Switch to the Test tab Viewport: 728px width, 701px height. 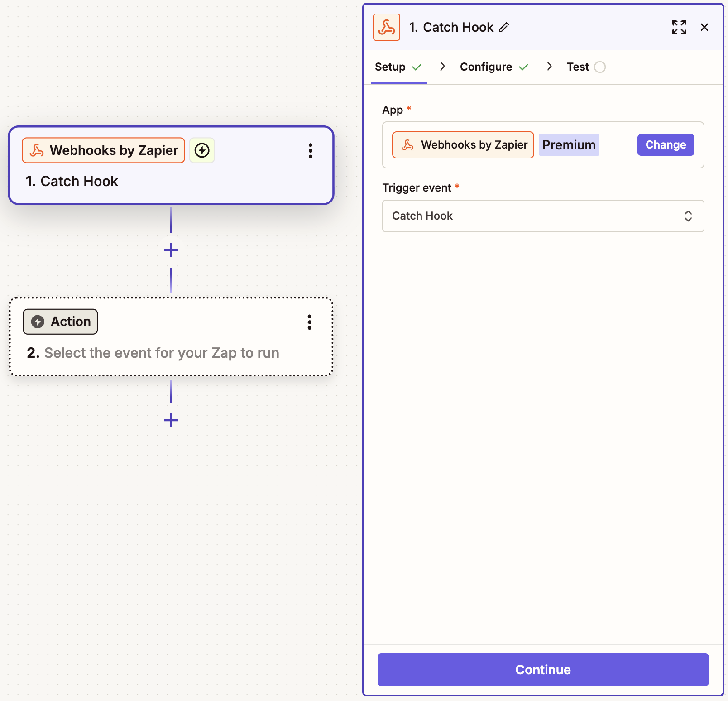pyautogui.click(x=577, y=67)
